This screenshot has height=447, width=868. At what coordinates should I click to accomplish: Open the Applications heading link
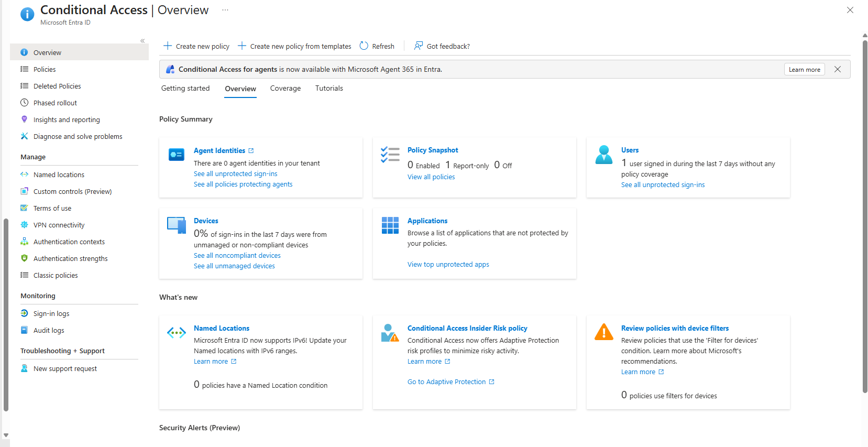pyautogui.click(x=427, y=221)
